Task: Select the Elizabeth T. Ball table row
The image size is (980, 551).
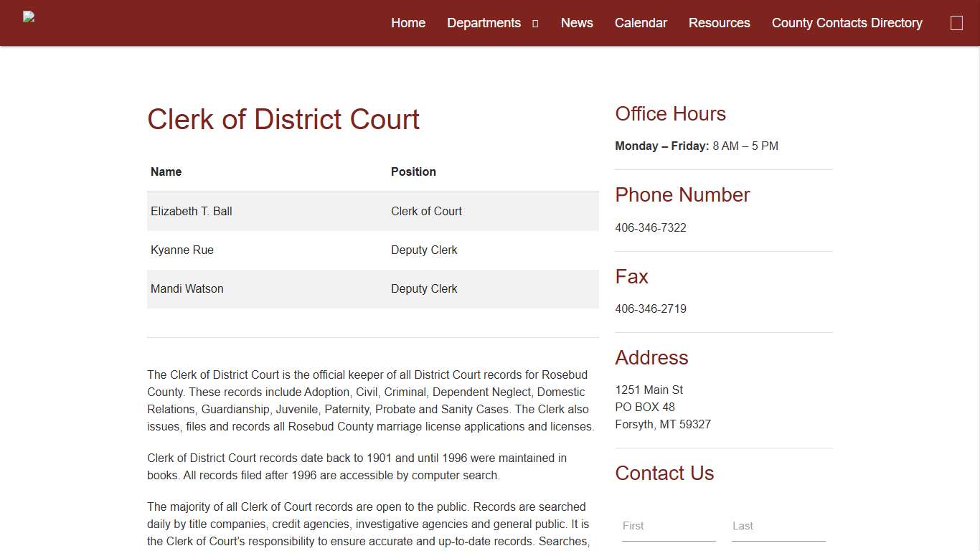Action: [373, 211]
